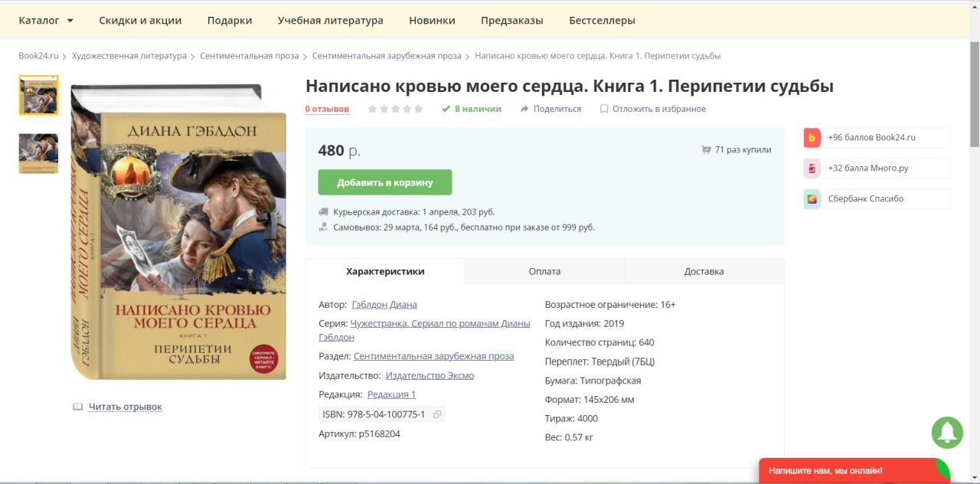Click the +32 балла Много.ру text
This screenshot has width=980, height=484.
click(x=868, y=168)
